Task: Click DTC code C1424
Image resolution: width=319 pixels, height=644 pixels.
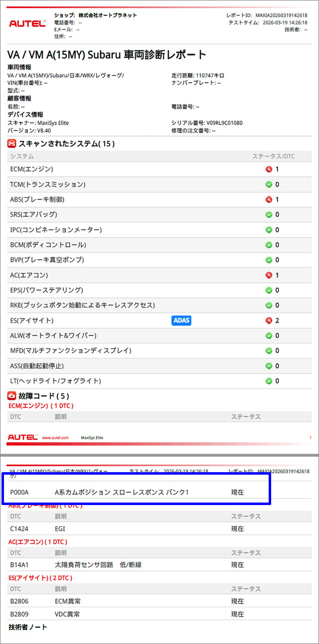Action: pyautogui.click(x=19, y=528)
